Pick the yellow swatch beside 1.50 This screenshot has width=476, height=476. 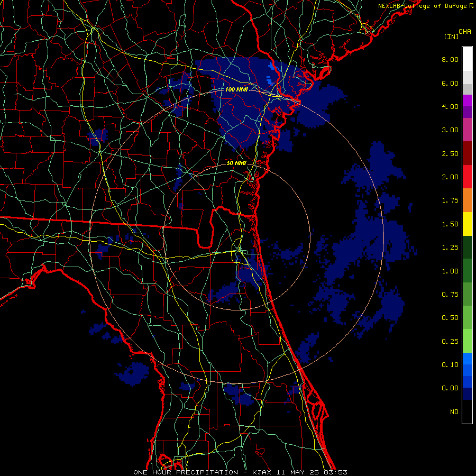tap(467, 224)
